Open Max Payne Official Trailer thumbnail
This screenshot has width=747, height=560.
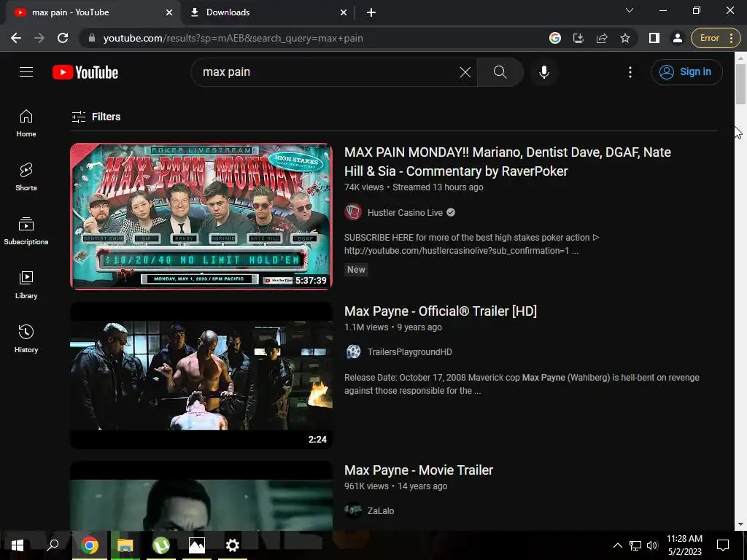click(x=201, y=376)
